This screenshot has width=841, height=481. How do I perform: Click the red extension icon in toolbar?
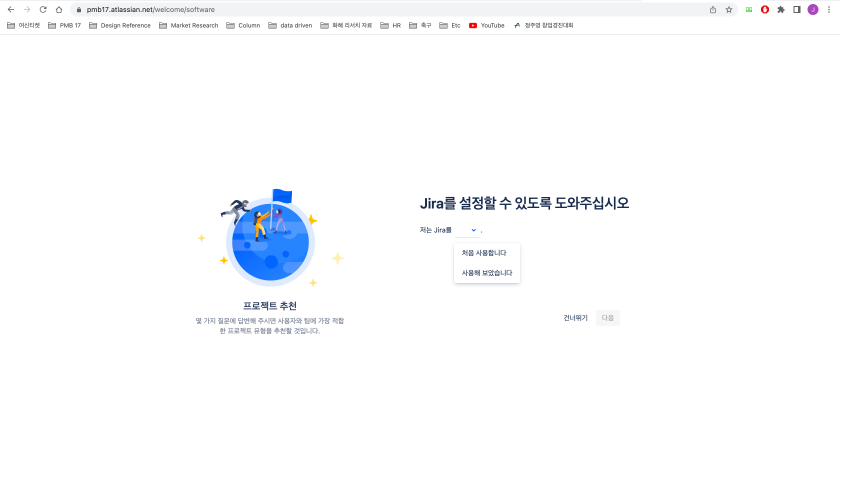[x=765, y=10]
